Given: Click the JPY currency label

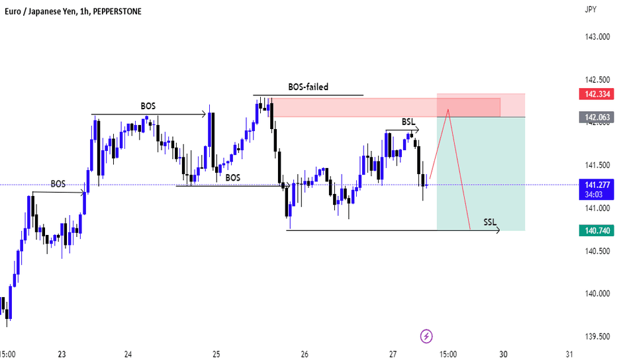Looking at the screenshot, I should point(591,9).
